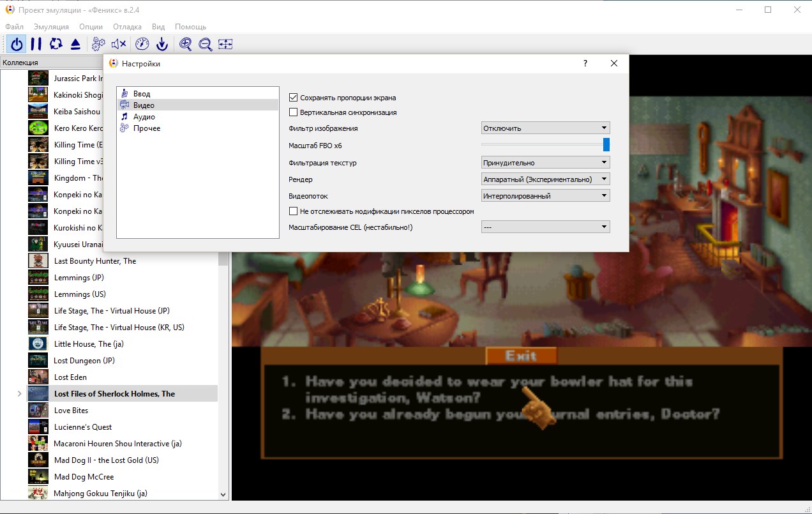
Task: Click Exit button in game screen
Action: point(521,356)
